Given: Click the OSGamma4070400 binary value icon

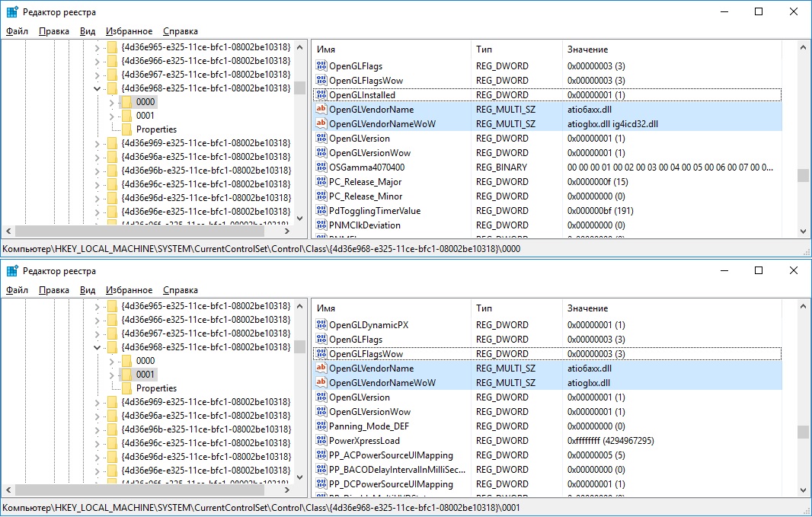Looking at the screenshot, I should click(321, 168).
